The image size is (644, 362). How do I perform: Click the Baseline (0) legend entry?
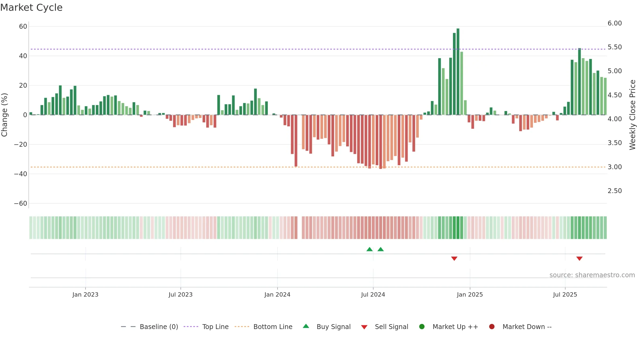(149, 327)
